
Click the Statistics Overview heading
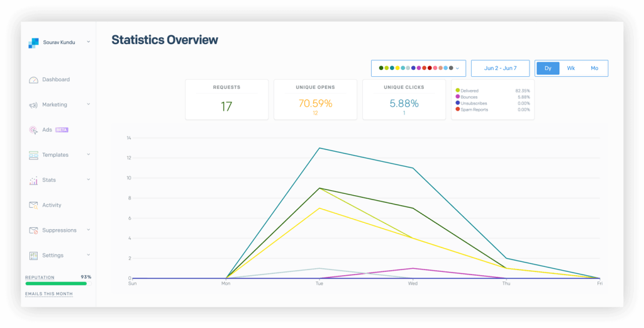165,40
